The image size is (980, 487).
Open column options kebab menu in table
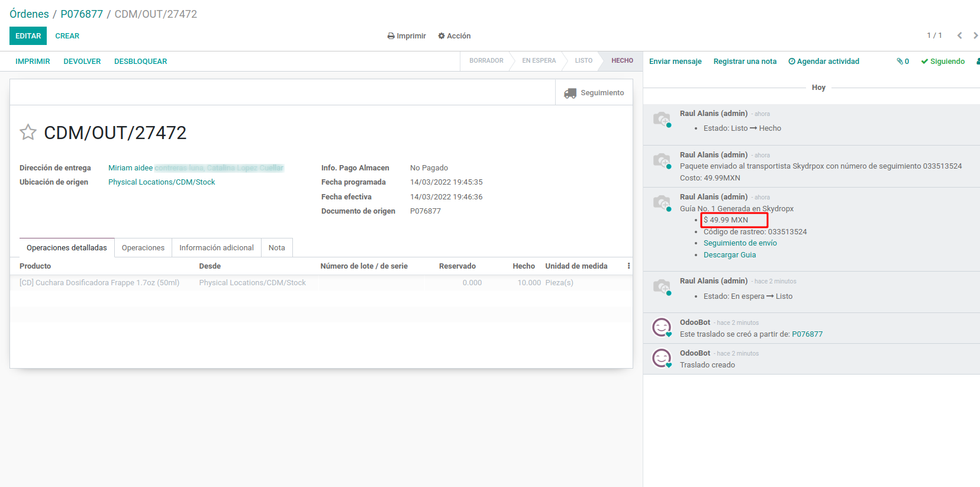pos(628,266)
